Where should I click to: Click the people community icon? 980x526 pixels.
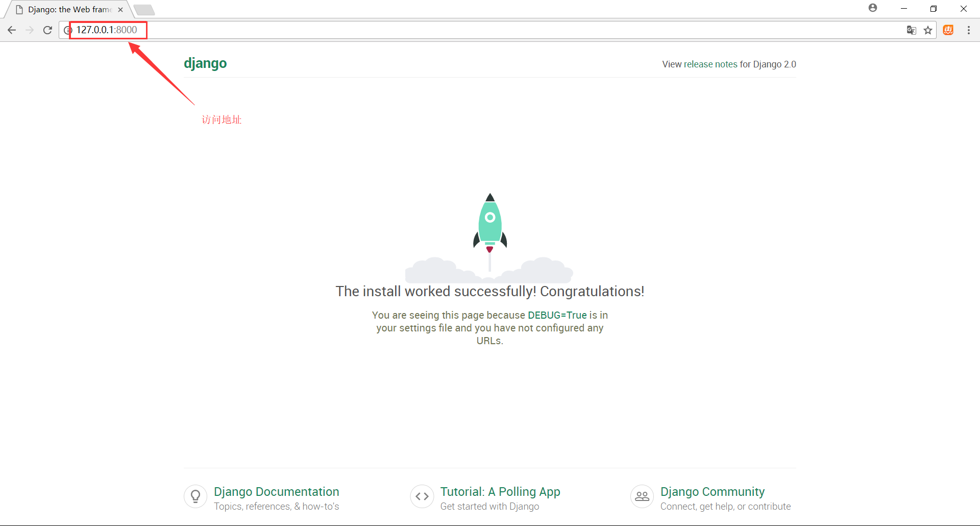coord(642,496)
